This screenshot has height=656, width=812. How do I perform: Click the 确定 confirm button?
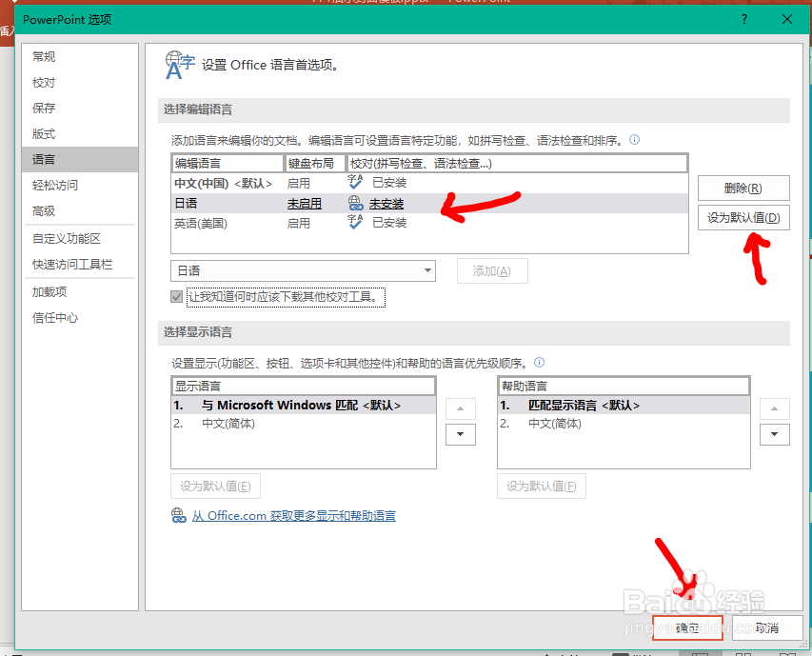(686, 628)
